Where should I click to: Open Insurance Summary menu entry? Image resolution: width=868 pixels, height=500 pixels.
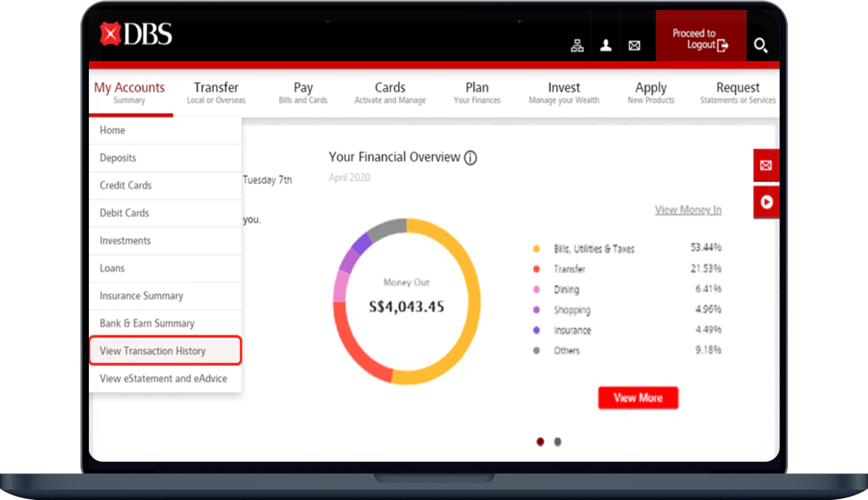[x=165, y=296]
